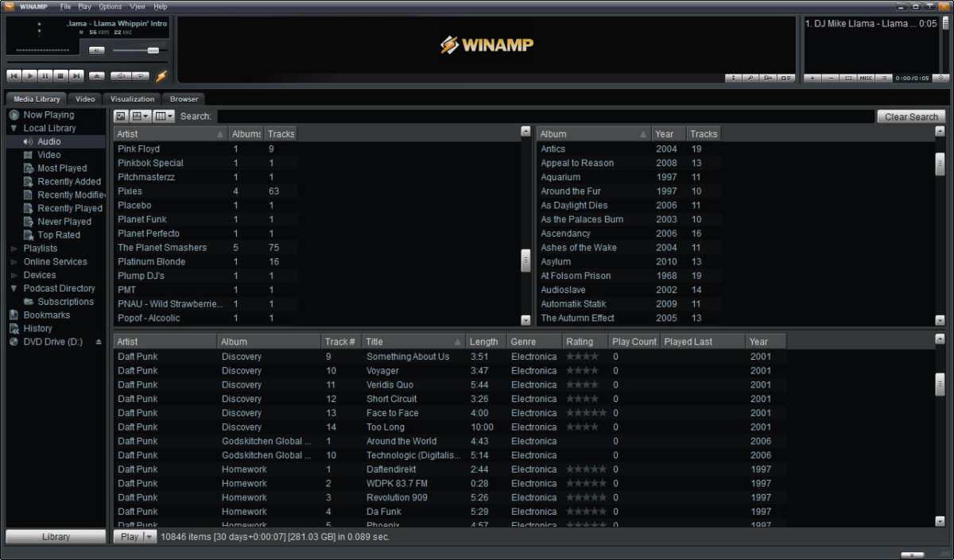Click the Play button in status bar
This screenshot has height=560, width=954.
(x=128, y=537)
